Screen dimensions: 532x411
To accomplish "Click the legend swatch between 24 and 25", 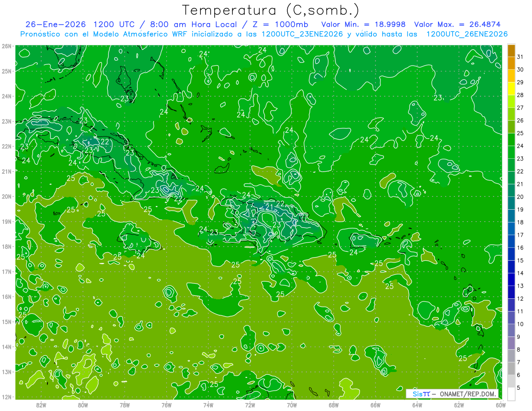I will [x=511, y=140].
